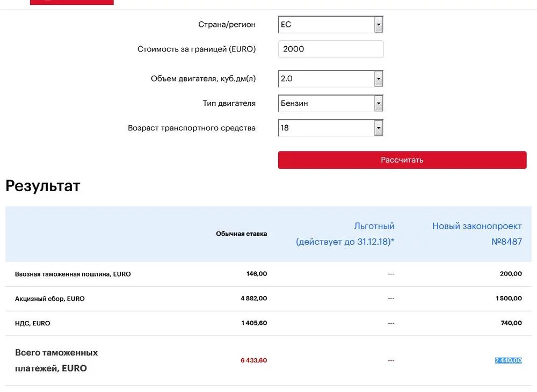
Task: Click the Новый законопроект №8487 header
Action: (x=477, y=234)
